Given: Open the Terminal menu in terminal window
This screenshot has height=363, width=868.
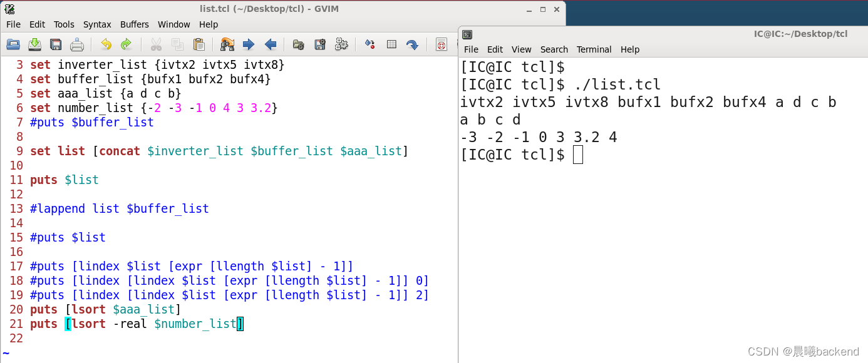Looking at the screenshot, I should click(594, 49).
